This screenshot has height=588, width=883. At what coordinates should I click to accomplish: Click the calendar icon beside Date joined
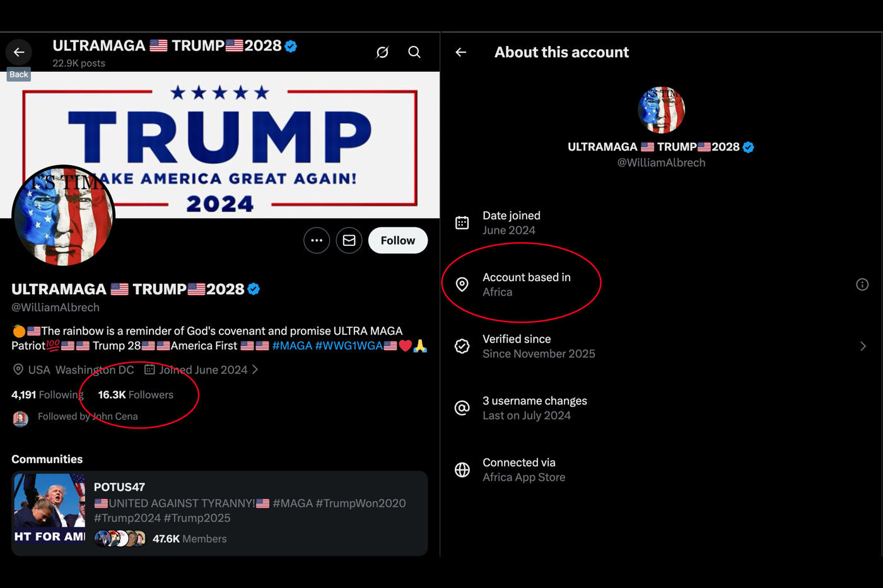[x=462, y=222]
